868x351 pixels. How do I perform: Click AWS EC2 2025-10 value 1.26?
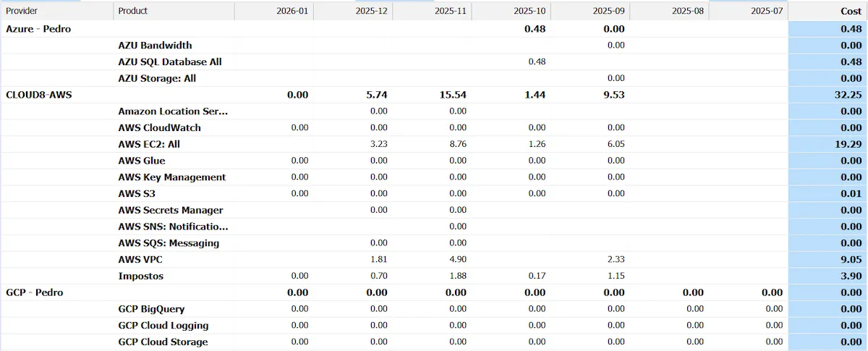tap(537, 144)
